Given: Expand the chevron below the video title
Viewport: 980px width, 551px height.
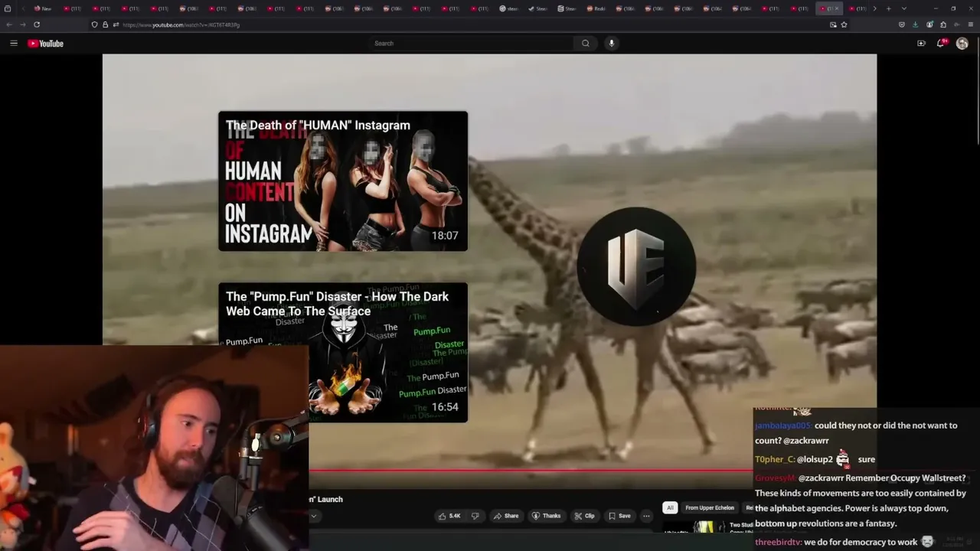Looking at the screenshot, I should point(313,516).
